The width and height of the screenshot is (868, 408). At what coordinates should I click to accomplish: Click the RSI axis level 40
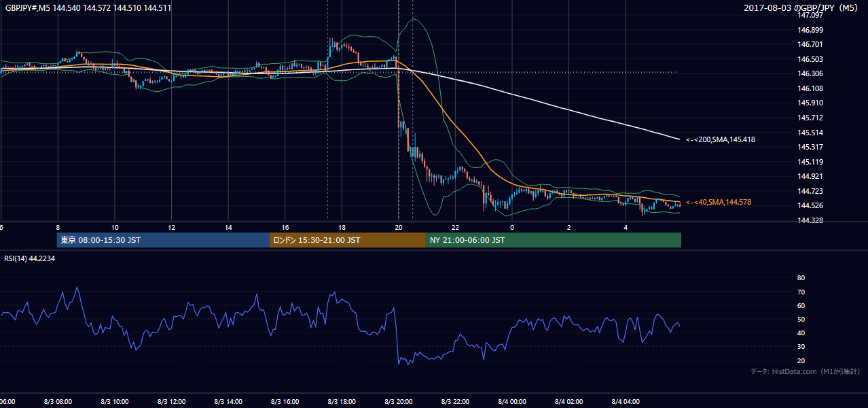[801, 333]
